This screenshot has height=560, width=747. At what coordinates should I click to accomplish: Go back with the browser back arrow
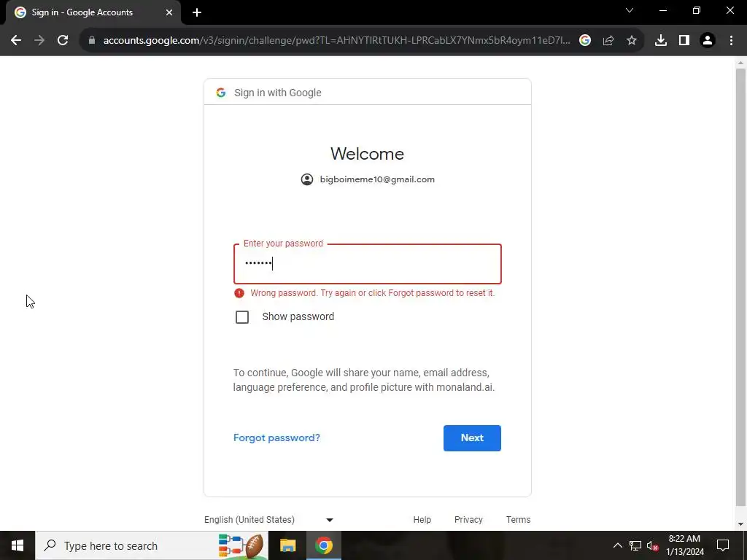[16, 41]
